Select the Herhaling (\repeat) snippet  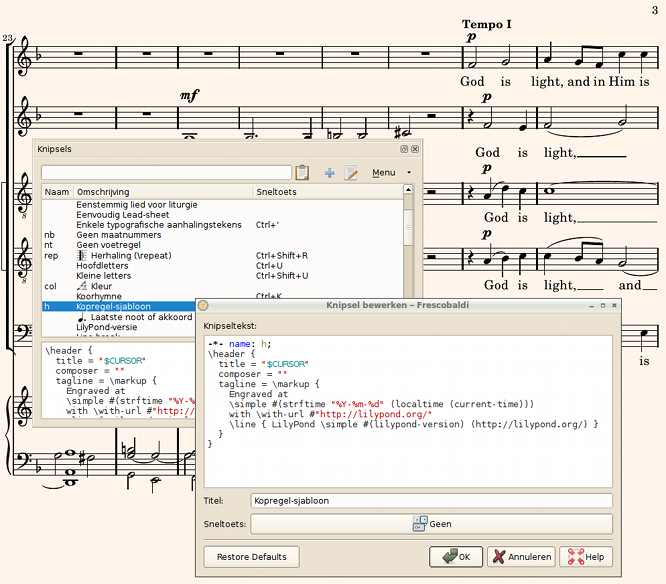click(129, 255)
